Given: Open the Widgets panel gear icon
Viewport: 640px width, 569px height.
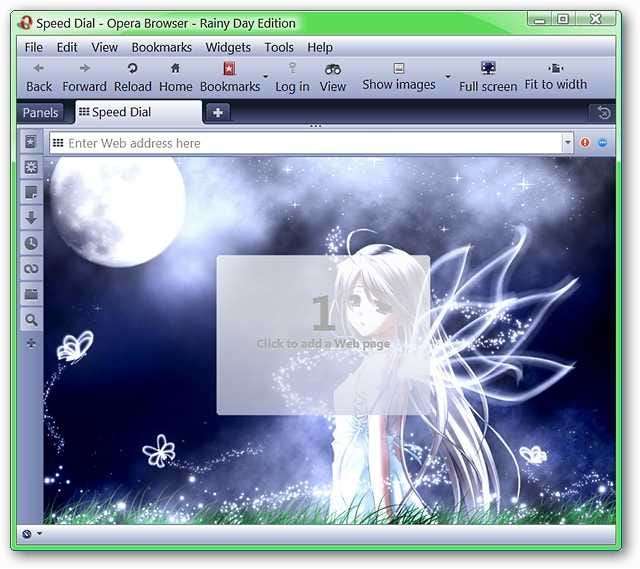Looking at the screenshot, I should (31, 167).
